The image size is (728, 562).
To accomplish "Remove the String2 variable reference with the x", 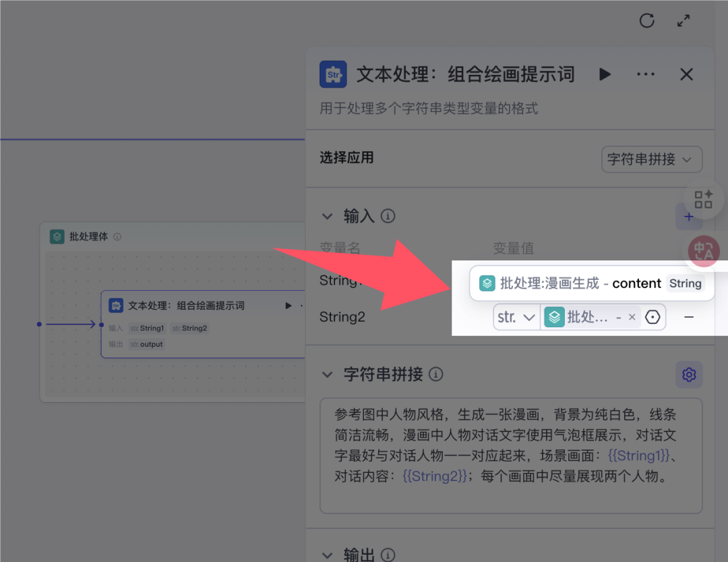I will tap(632, 317).
